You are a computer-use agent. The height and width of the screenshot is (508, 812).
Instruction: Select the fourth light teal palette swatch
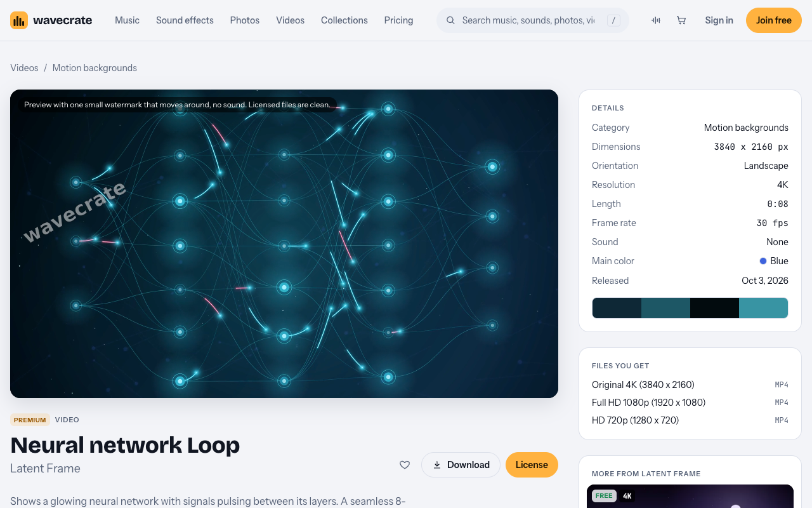(763, 308)
